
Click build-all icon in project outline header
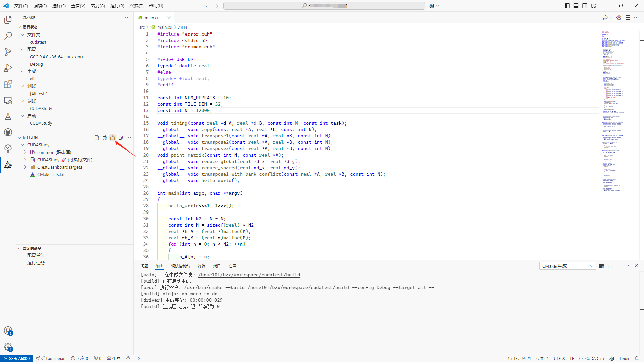pos(113,138)
